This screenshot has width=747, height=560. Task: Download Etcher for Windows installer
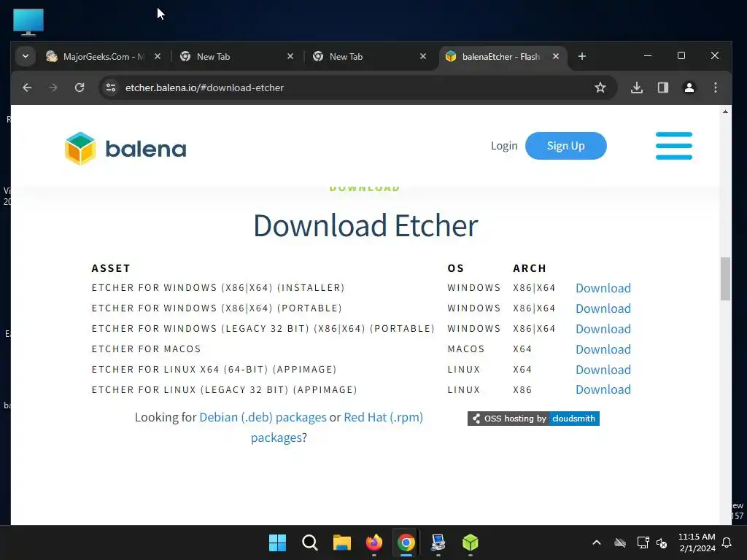coord(603,288)
